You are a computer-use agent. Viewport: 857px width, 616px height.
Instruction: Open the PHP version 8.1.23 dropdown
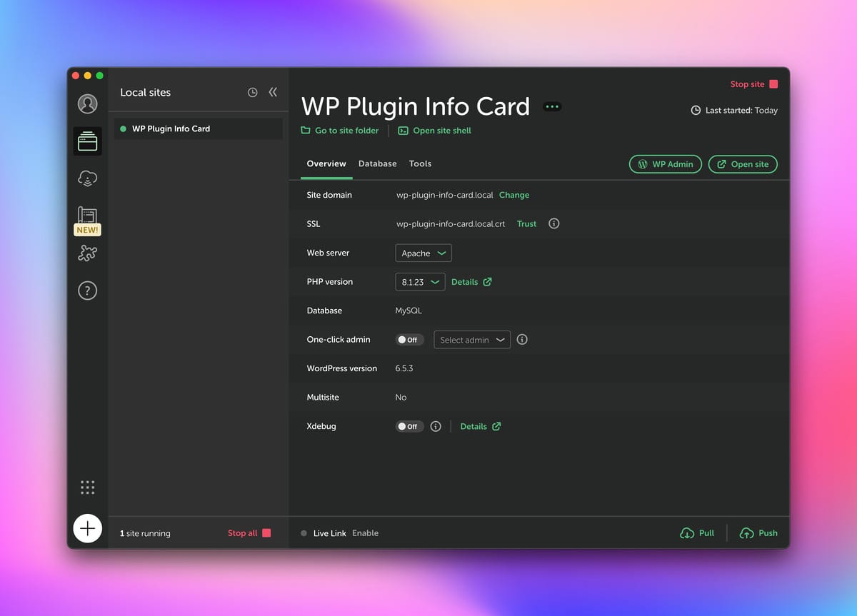pos(420,282)
